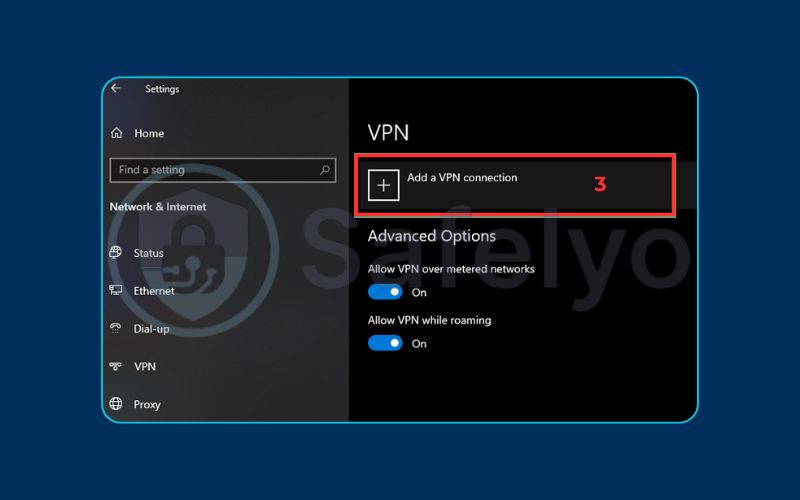Toggle Allow VPN while roaming
This screenshot has width=800, height=500.
coord(385,343)
